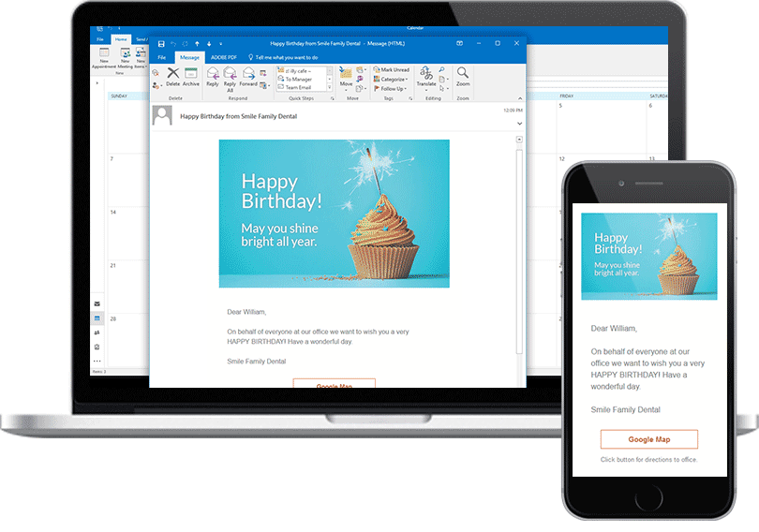The height and width of the screenshot is (532, 759).
Task: Open the Zoom magnifier tool
Action: click(463, 77)
